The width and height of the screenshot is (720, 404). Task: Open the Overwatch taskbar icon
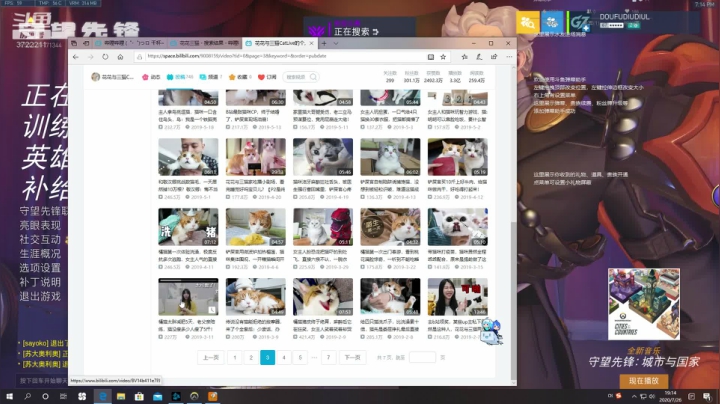click(194, 396)
